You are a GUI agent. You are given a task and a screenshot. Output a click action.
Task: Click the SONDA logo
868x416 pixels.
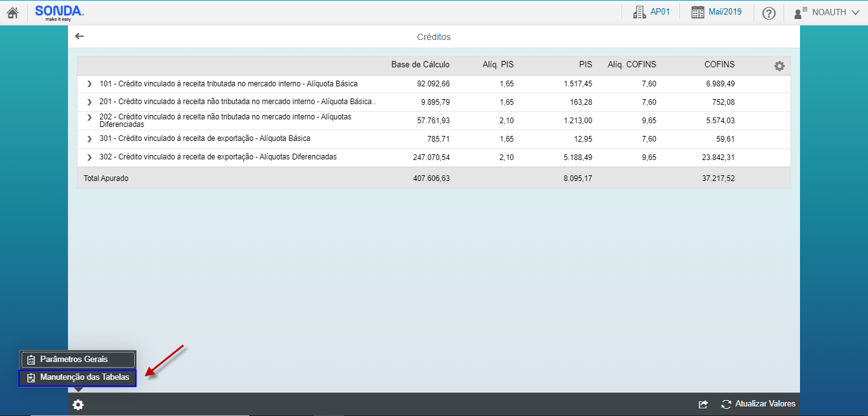(x=59, y=12)
